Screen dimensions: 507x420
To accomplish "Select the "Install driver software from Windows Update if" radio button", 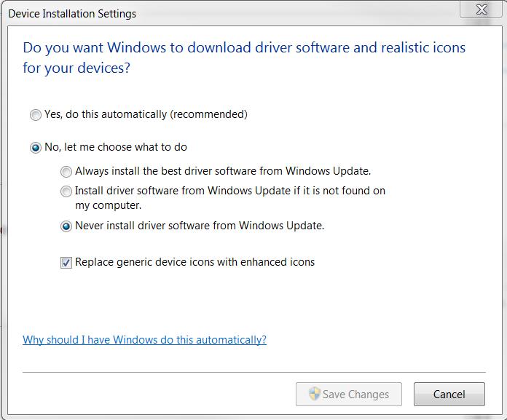I will (66, 191).
